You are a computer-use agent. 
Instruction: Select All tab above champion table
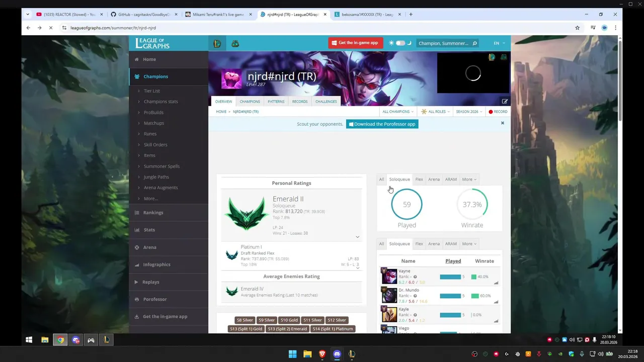381,244
